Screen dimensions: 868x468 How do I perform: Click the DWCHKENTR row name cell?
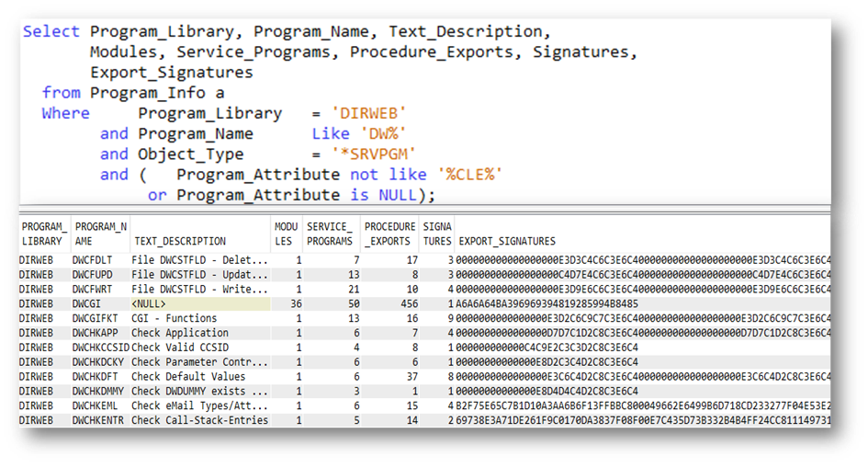pyautogui.click(x=99, y=420)
